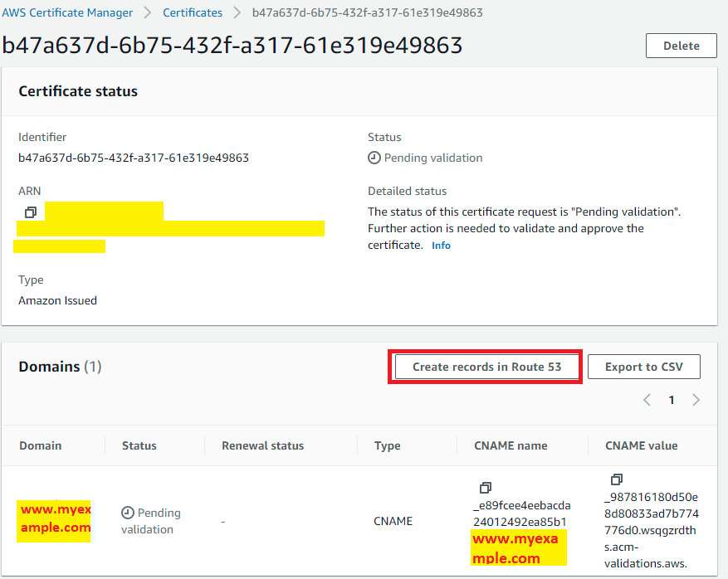Click the CNAME value column header
The width and height of the screenshot is (728, 579).
click(642, 445)
